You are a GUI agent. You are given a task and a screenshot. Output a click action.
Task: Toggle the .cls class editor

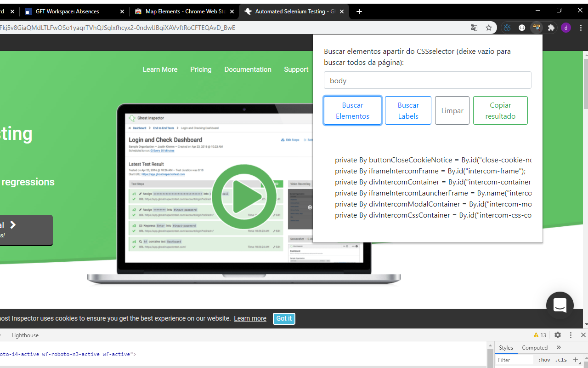(561, 360)
